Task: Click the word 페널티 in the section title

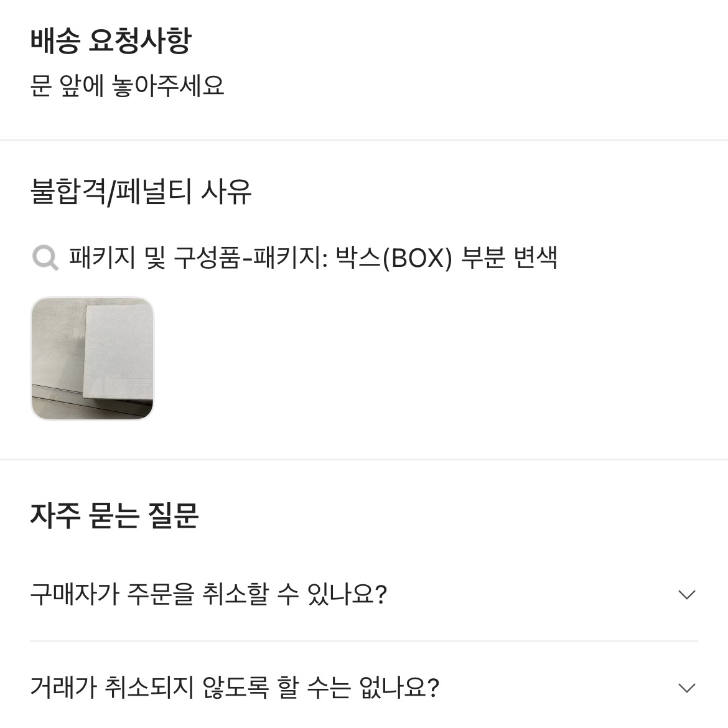Action: pos(154,191)
